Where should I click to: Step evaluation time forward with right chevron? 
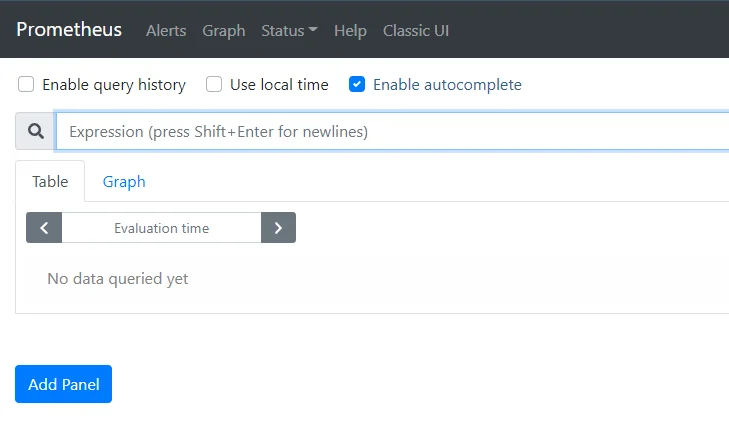click(x=278, y=228)
